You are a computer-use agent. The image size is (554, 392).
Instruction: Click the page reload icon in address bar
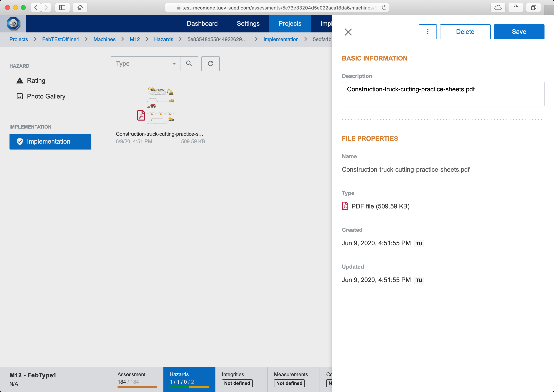pyautogui.click(x=384, y=8)
